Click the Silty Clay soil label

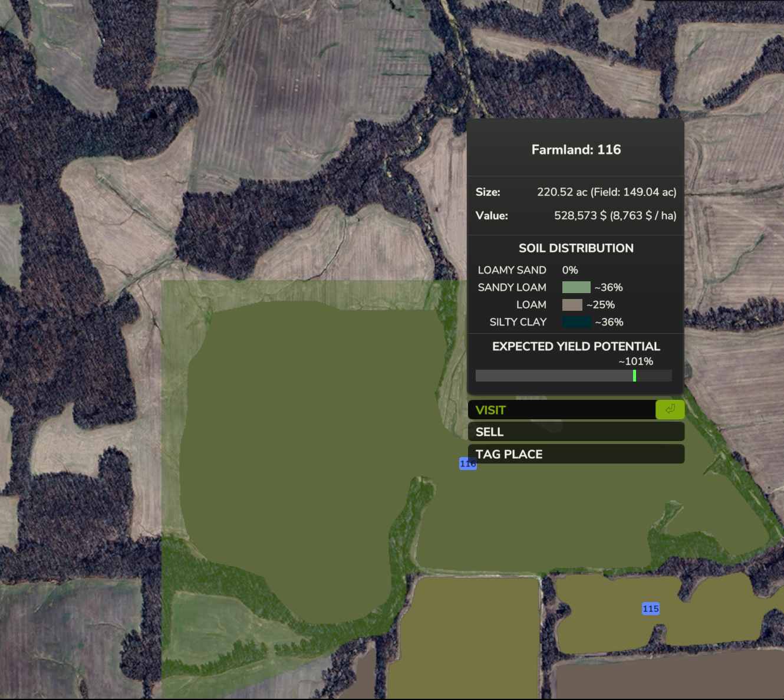point(518,322)
